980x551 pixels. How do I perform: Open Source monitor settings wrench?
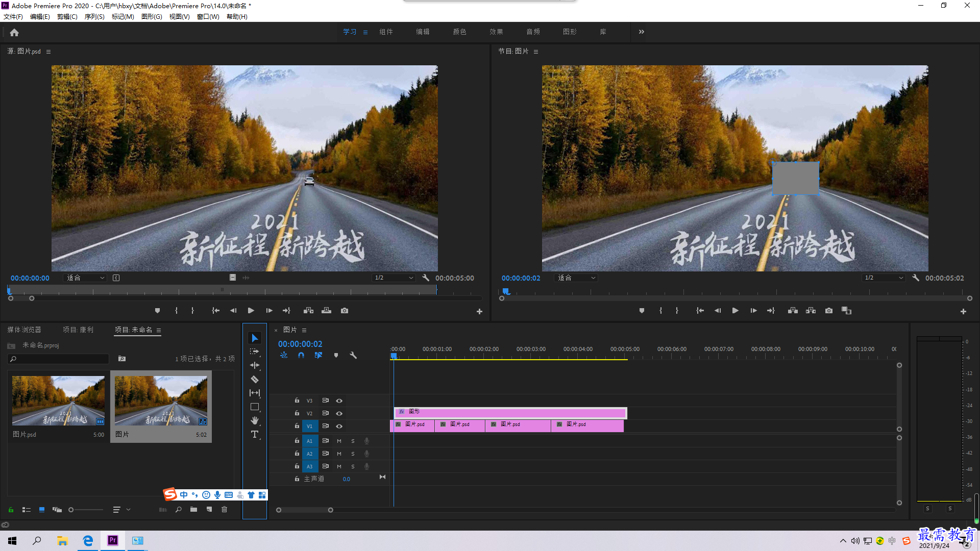coord(426,278)
